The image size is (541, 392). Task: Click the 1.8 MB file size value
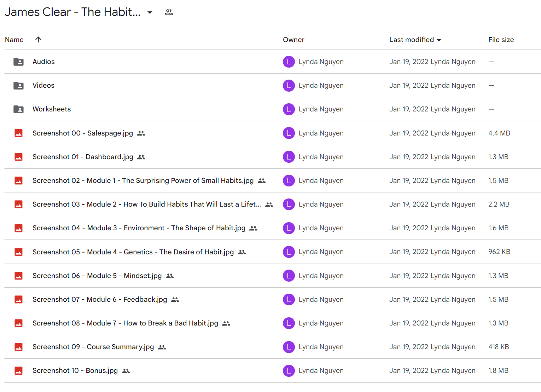498,370
